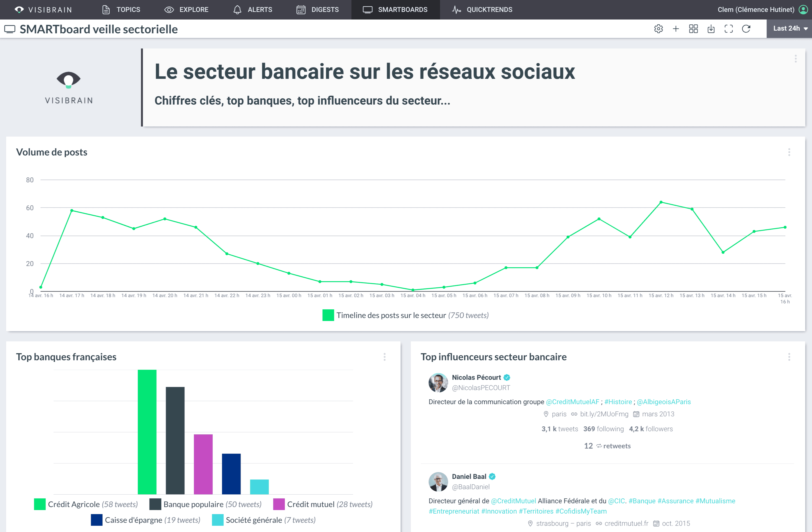Open the grid layout icon
Image resolution: width=812 pixels, height=532 pixels.
tap(694, 29)
